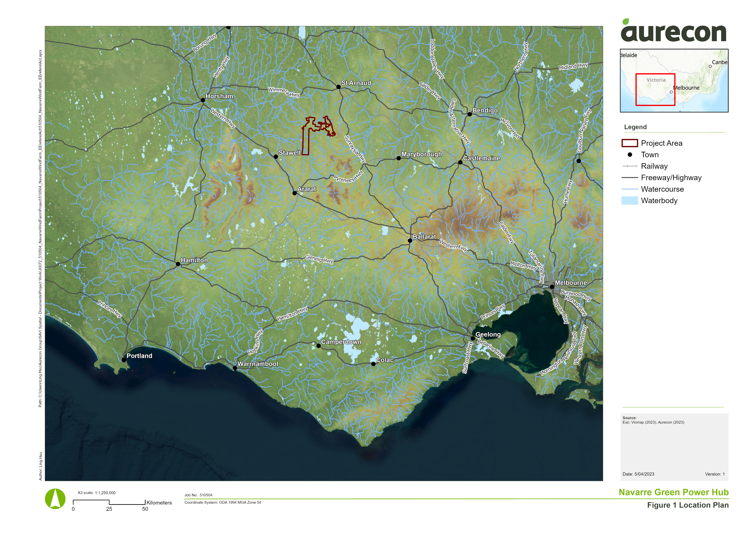Click the Horsham label
The height and width of the screenshot is (535, 756).
pos(219,96)
